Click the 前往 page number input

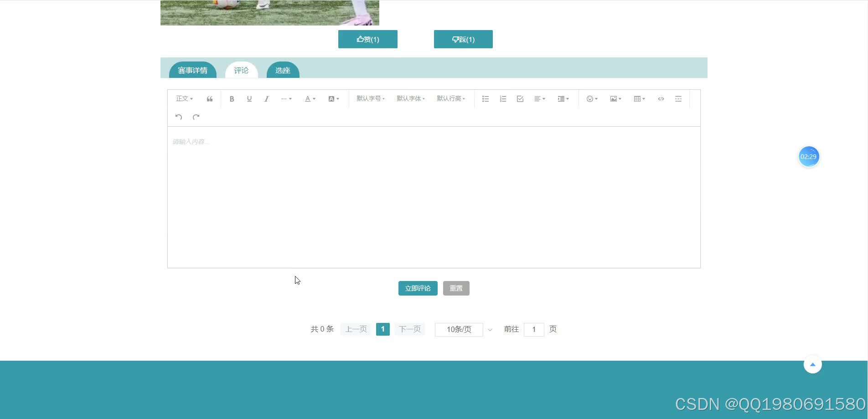coord(534,329)
